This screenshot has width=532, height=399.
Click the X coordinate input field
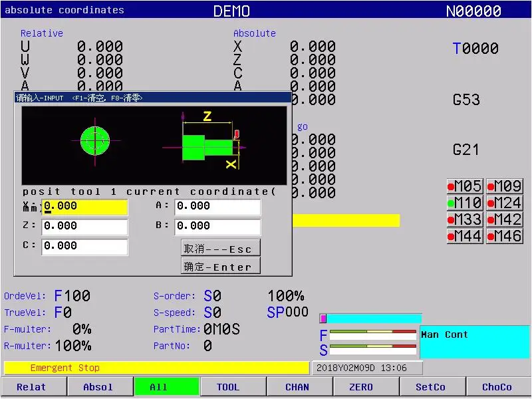[84, 207]
